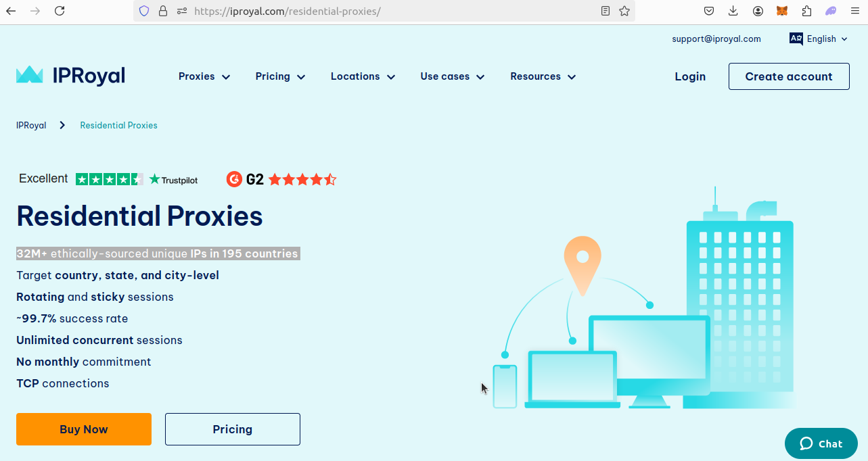Screen dimensions: 868x461
Task: Click the Create account button
Action: 789,76
